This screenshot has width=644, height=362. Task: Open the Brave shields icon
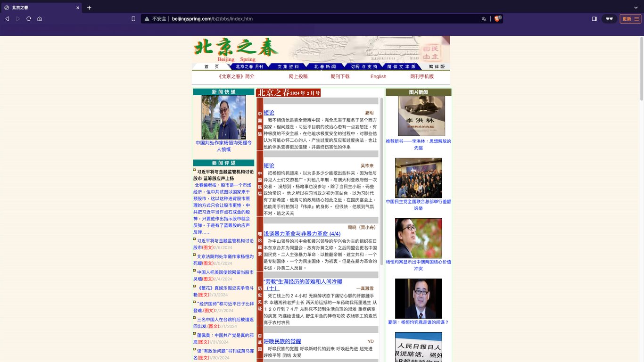click(497, 19)
